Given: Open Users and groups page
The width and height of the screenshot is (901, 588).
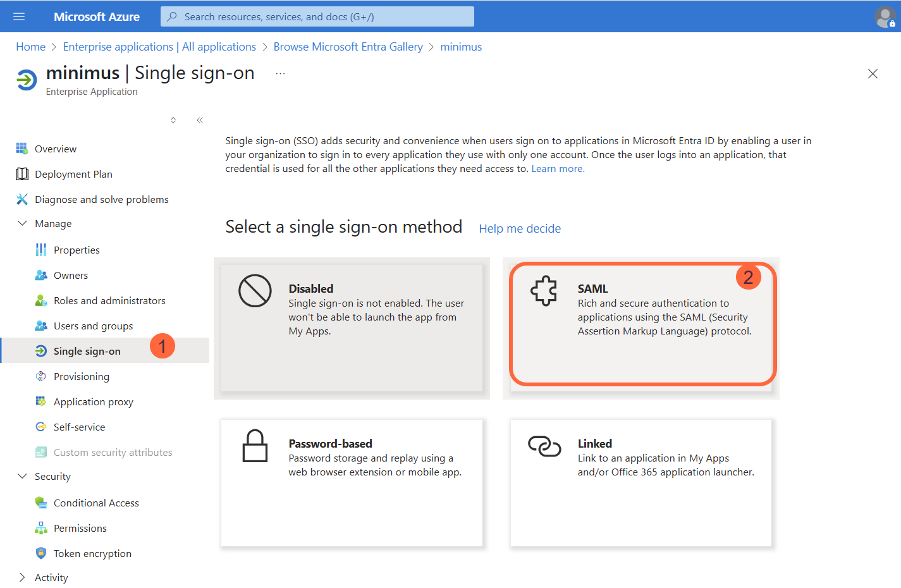Looking at the screenshot, I should (x=94, y=326).
